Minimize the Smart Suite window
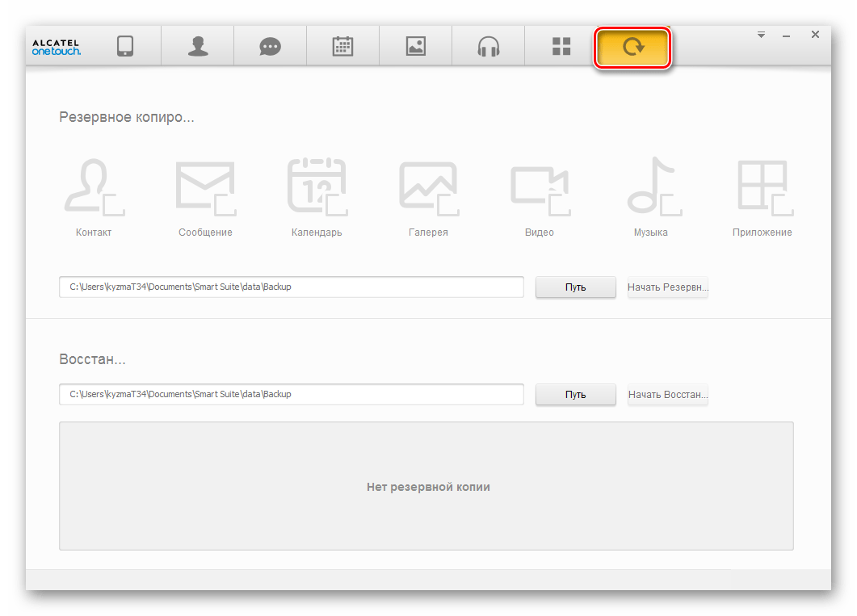This screenshot has height=616, width=857. coord(786,36)
